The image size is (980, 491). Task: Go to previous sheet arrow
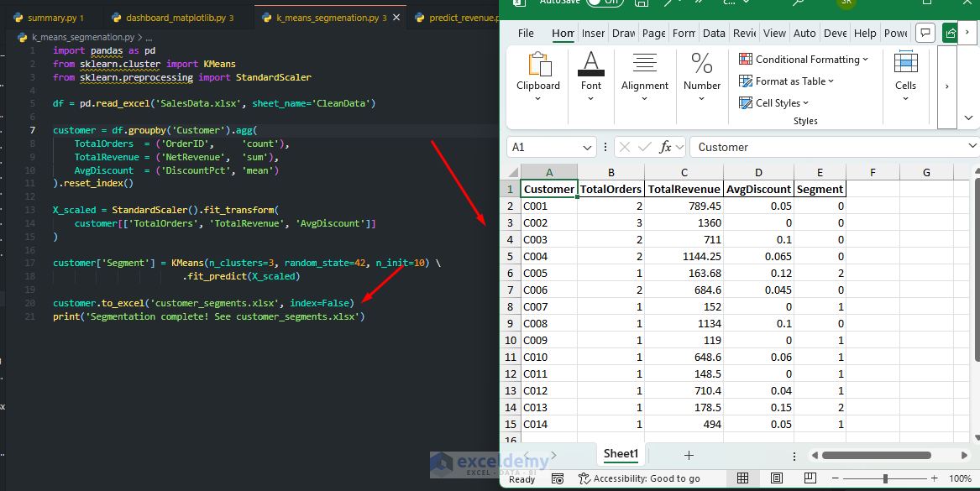(x=527, y=456)
